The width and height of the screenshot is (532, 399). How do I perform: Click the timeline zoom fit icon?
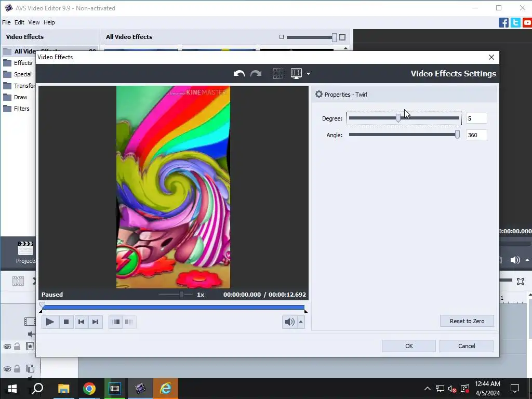(521, 281)
